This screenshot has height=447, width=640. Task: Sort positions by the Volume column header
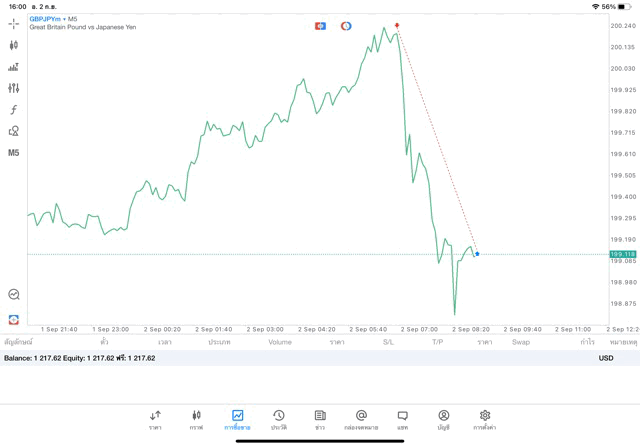tap(280, 342)
